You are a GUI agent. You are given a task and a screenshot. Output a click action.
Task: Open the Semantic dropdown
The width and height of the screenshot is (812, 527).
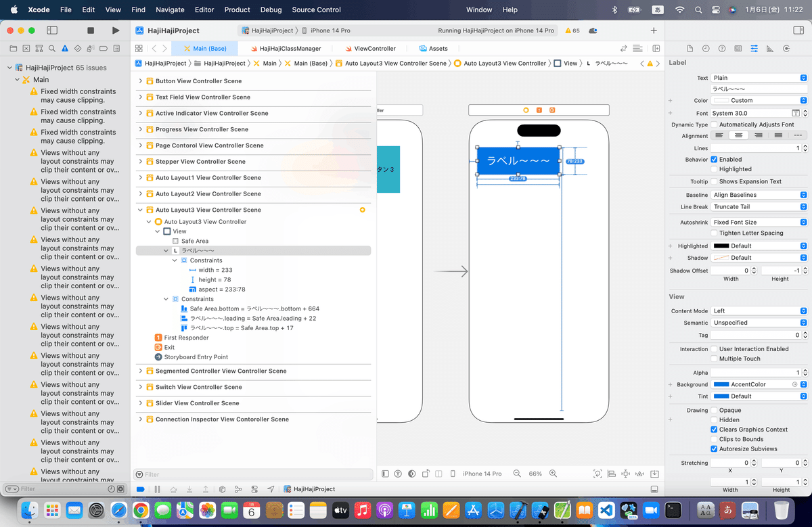pyautogui.click(x=759, y=323)
